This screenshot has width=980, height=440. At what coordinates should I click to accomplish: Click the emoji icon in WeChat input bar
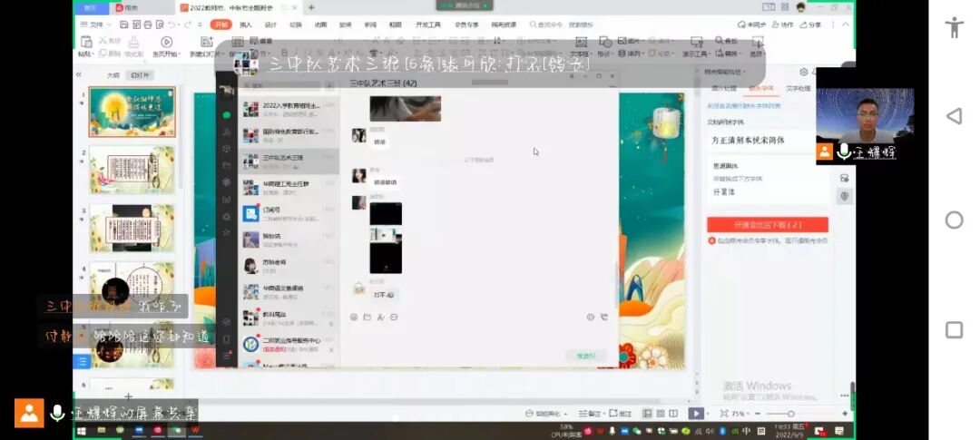point(354,318)
